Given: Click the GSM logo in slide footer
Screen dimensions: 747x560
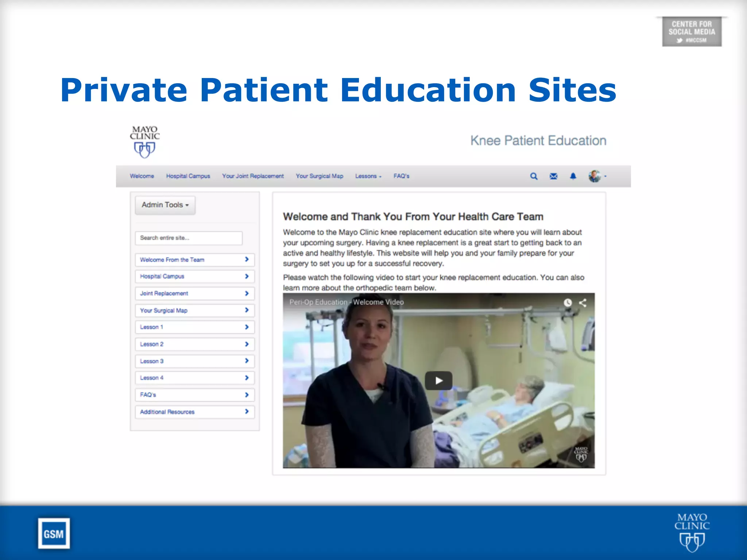Looking at the screenshot, I should (x=54, y=533).
